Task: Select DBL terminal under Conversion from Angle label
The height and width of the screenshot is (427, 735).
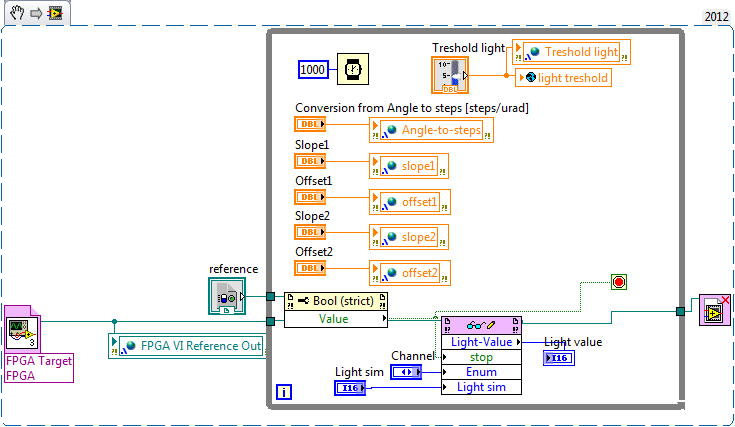Action: 310,124
